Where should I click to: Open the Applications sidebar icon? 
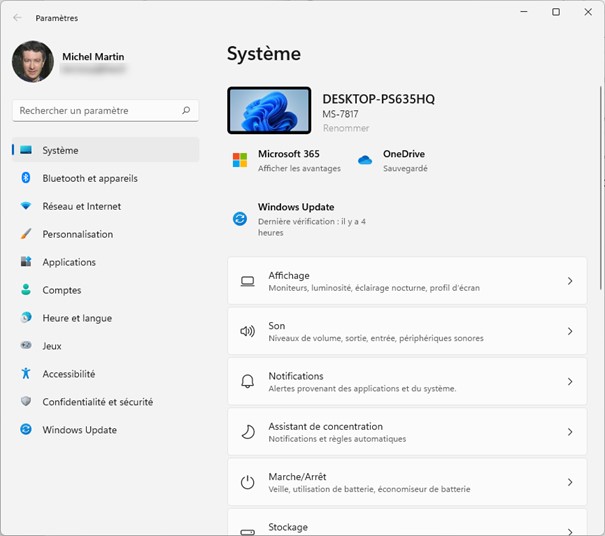[x=26, y=262]
